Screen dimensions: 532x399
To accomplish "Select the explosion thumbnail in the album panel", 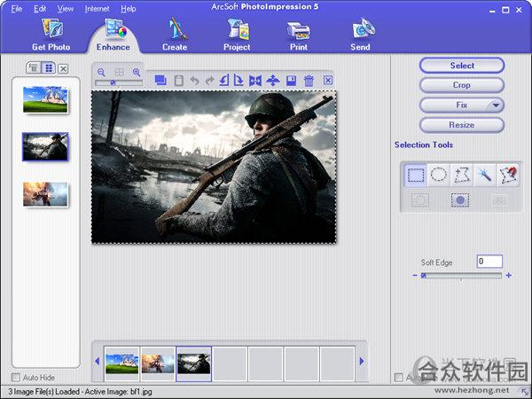I will click(45, 194).
